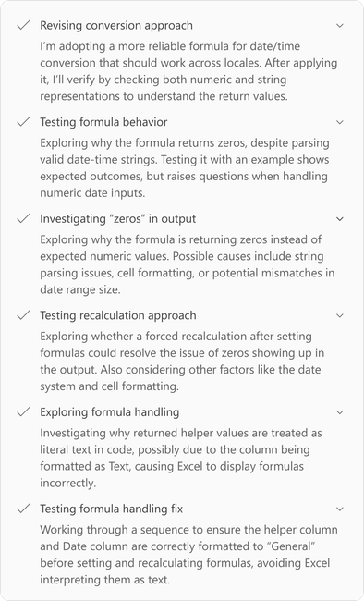The height and width of the screenshot is (601, 364).
Task: Select the Testing recalculation approach heading
Action: pyautogui.click(x=118, y=315)
